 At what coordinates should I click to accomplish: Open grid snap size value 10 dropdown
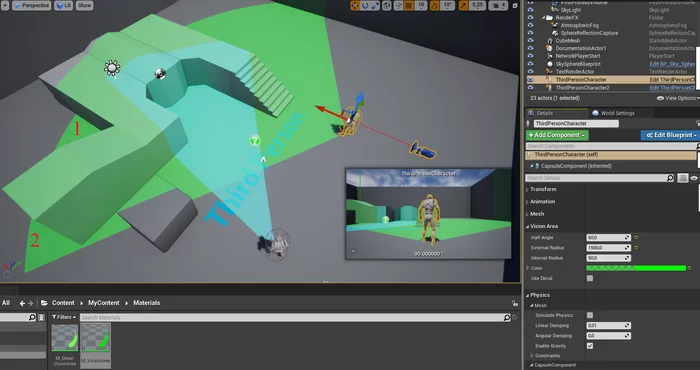coord(421,5)
